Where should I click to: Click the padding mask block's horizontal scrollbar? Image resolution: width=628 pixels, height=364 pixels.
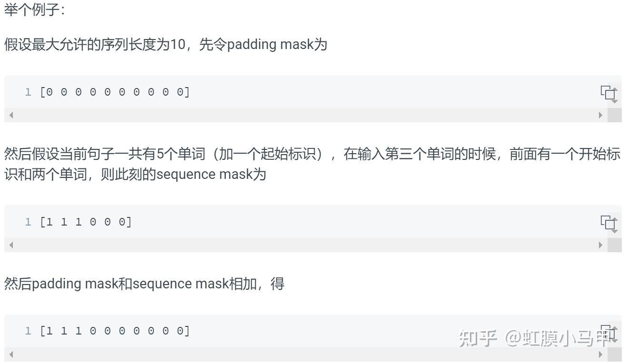click(x=305, y=115)
